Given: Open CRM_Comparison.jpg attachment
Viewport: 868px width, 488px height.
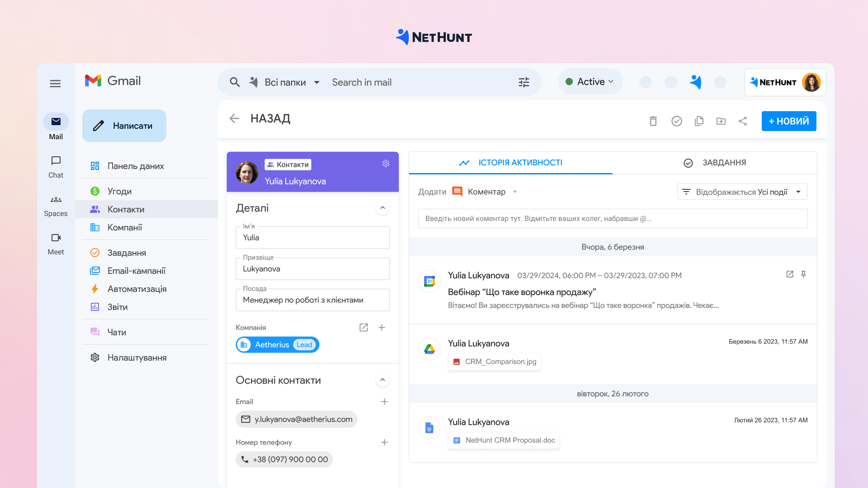Looking at the screenshot, I should pyautogui.click(x=495, y=362).
